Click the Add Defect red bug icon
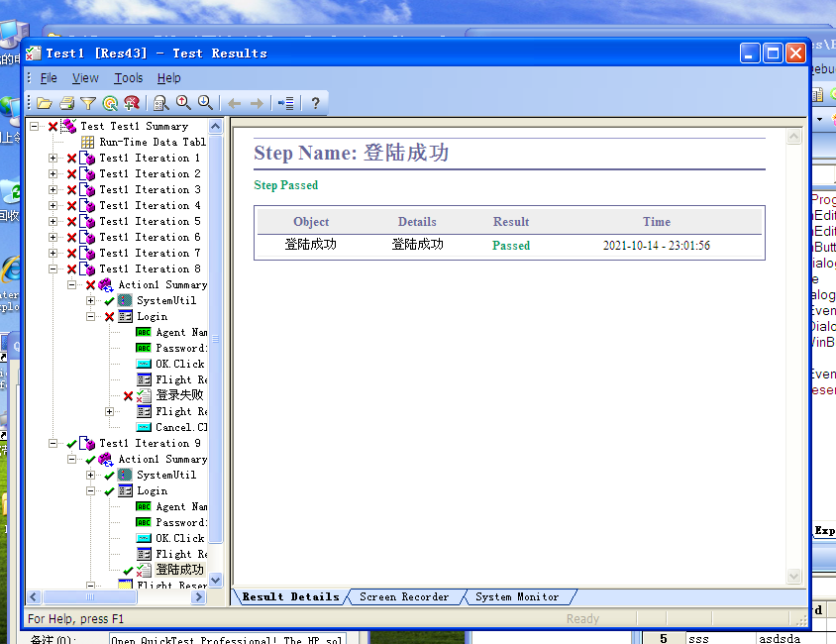This screenshot has height=644, width=836. pos(132,103)
